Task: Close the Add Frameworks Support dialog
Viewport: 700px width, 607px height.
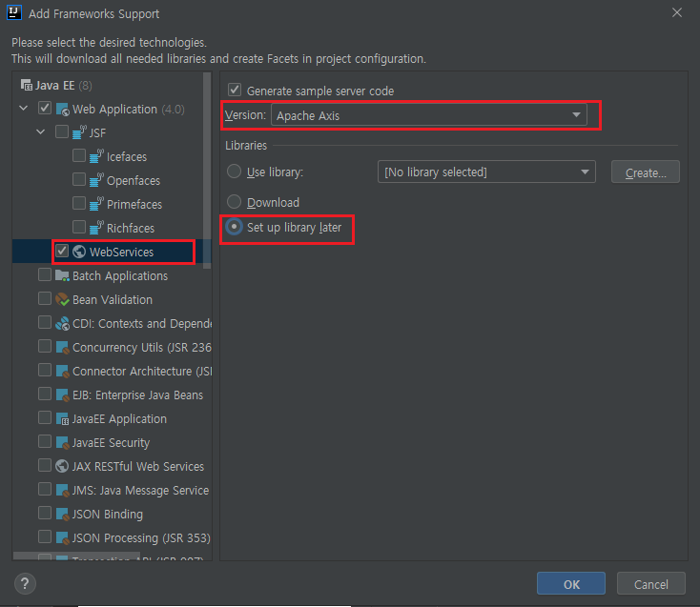Action: click(677, 12)
